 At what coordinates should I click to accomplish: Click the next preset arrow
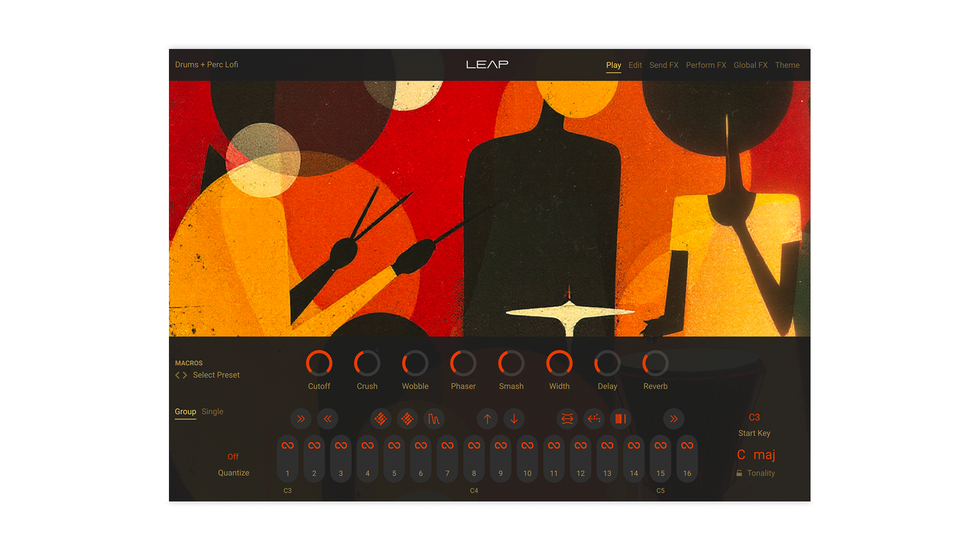(x=185, y=375)
